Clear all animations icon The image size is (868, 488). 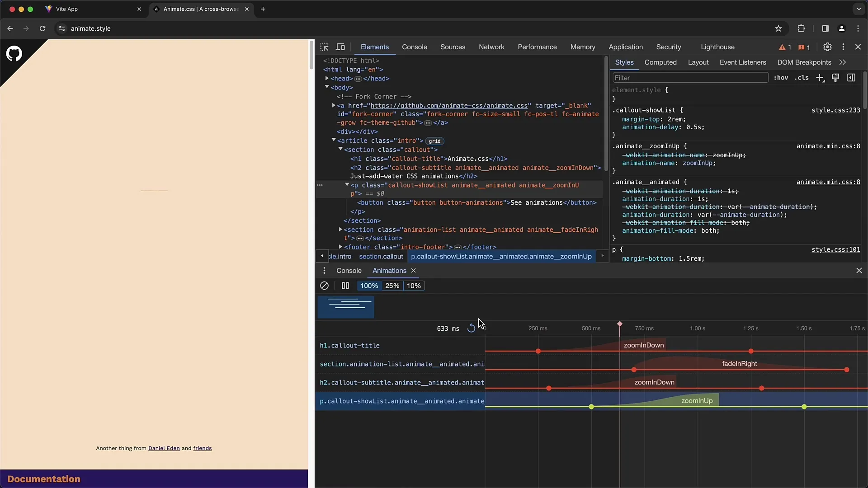coord(324,286)
